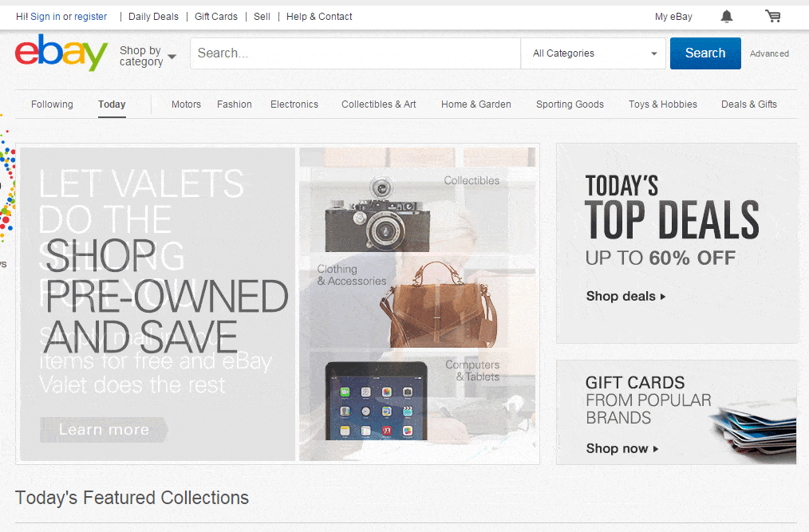Open the Sporting Goods tab
Image resolution: width=809 pixels, height=532 pixels.
570,104
